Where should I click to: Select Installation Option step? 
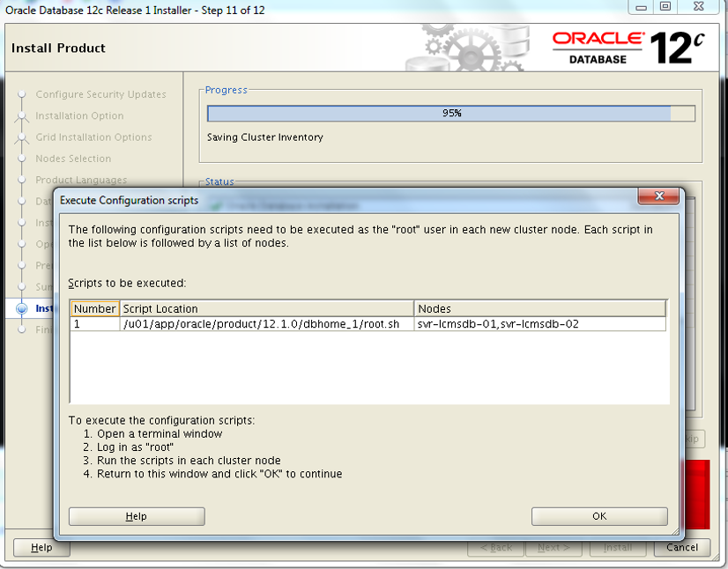tap(79, 115)
